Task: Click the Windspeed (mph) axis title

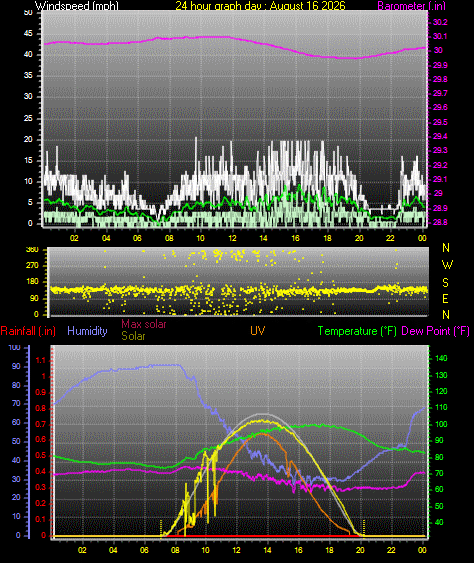Action: coord(76,5)
